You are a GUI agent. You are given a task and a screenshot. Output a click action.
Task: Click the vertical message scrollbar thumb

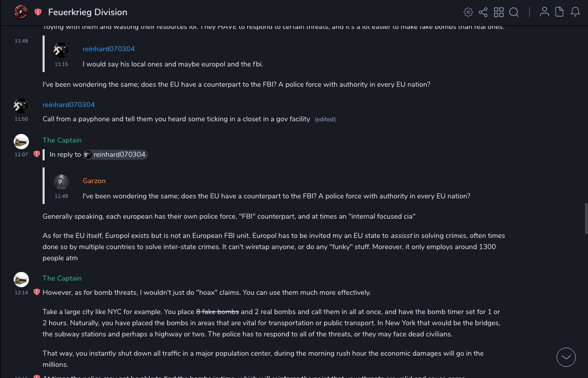pos(586,218)
